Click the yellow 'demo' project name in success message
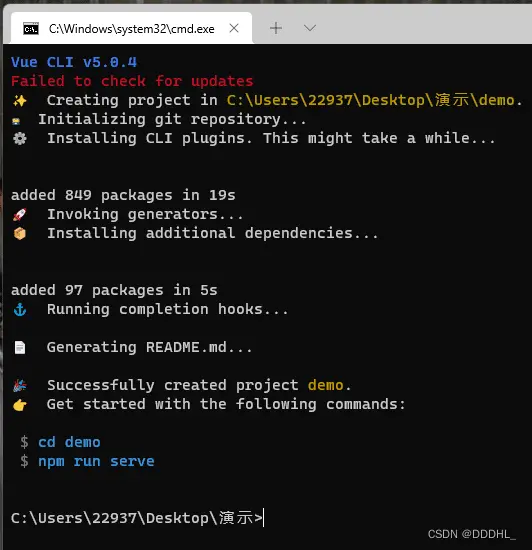 [x=325, y=385]
